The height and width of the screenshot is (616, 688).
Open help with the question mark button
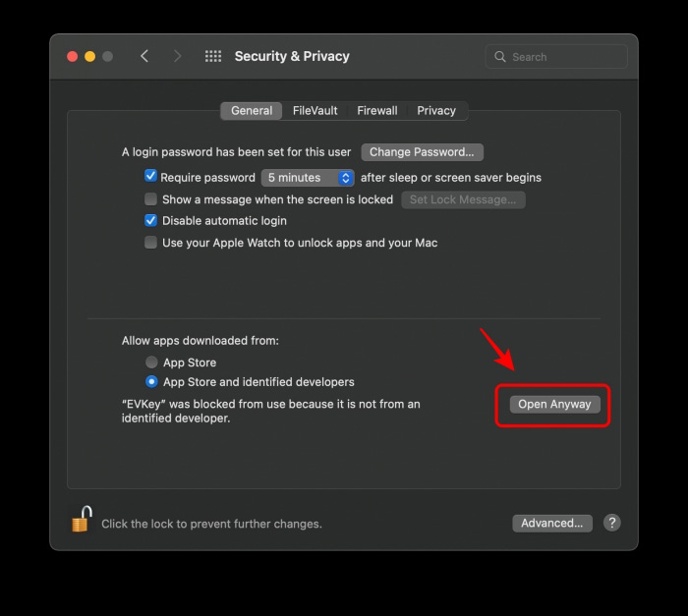(611, 523)
